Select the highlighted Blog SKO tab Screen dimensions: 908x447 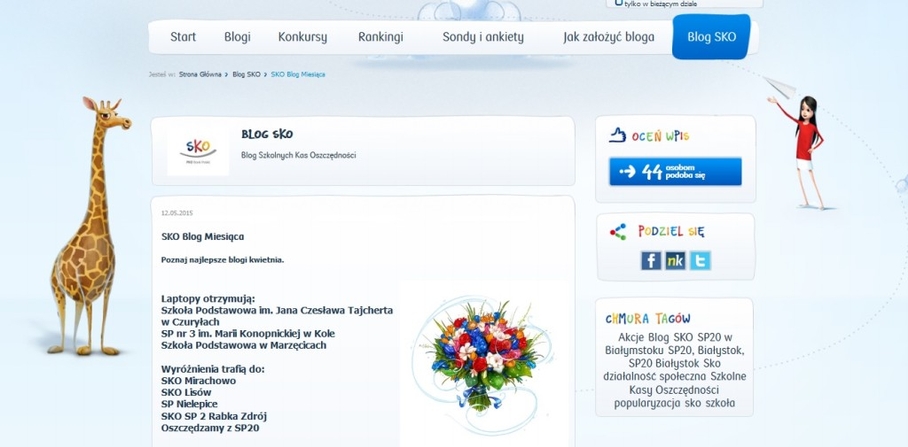tap(712, 37)
